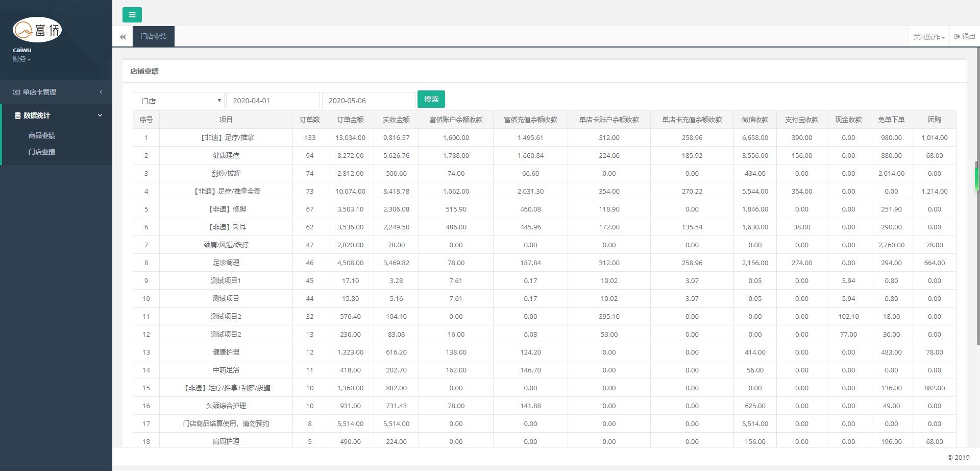Click the WeChat amount 6,658.00 cell
980x471 pixels.
(x=755, y=137)
